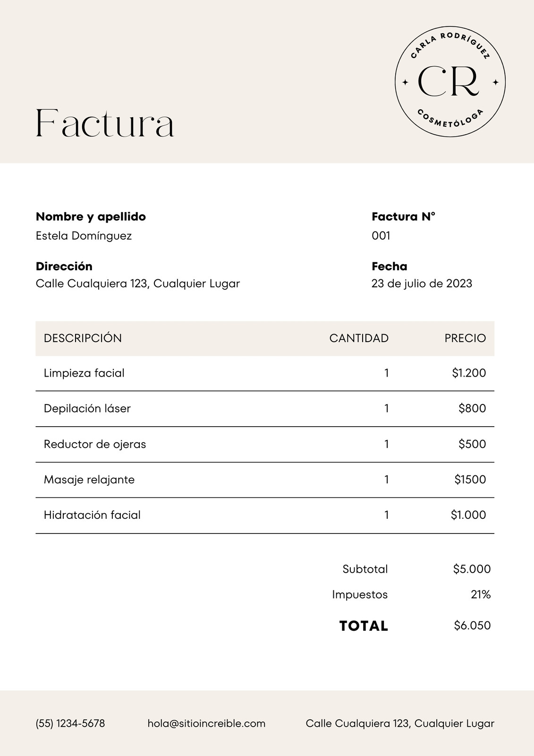Click the Masaje relajante price $1500

470,480
